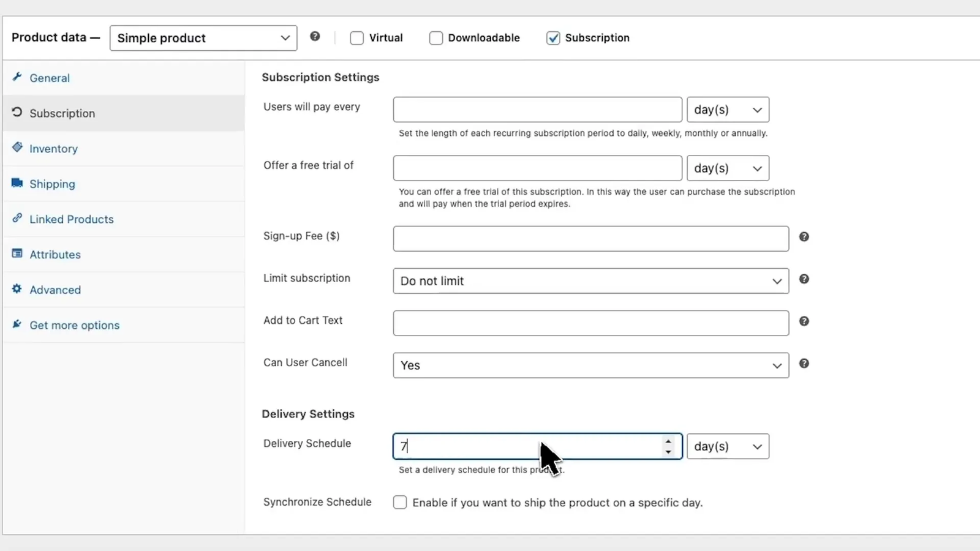Viewport: 980px width, 551px height.
Task: Click the Synchronize Schedule label
Action: tap(317, 502)
